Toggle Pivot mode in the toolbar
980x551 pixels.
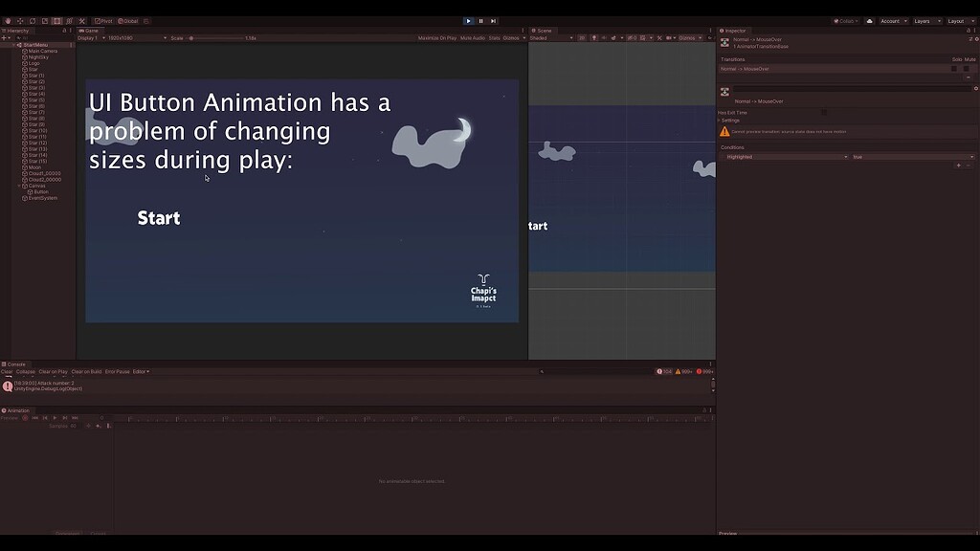point(102,20)
